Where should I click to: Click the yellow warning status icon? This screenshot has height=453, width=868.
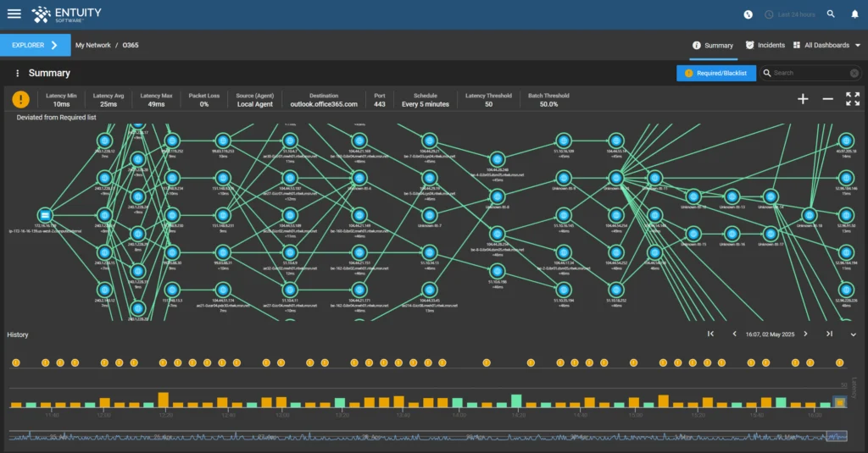pyautogui.click(x=21, y=100)
